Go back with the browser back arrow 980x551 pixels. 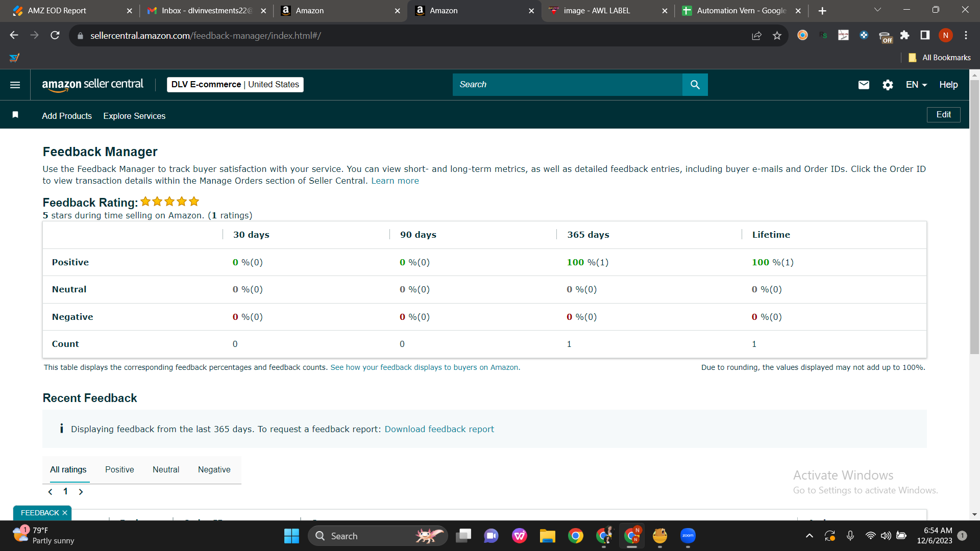pyautogui.click(x=14, y=35)
